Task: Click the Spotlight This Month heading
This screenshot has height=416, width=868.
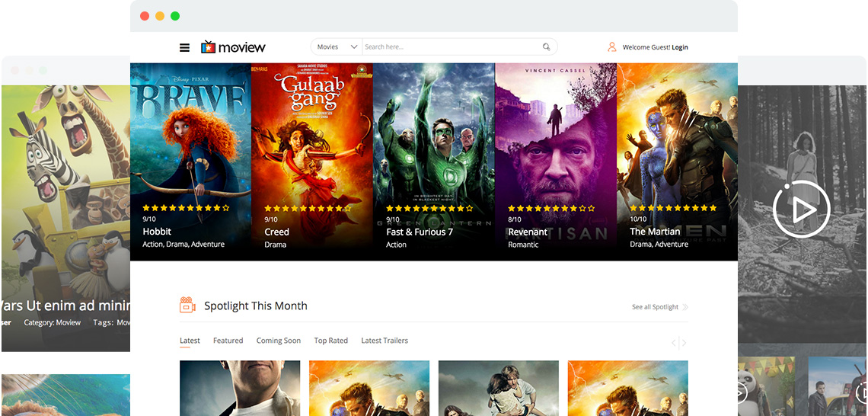Action: click(x=256, y=306)
